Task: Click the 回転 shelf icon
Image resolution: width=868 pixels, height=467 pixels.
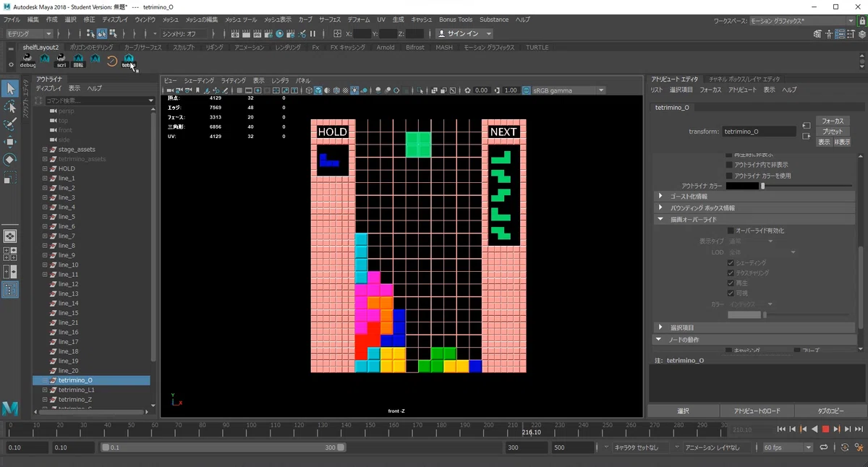Action: click(x=78, y=61)
